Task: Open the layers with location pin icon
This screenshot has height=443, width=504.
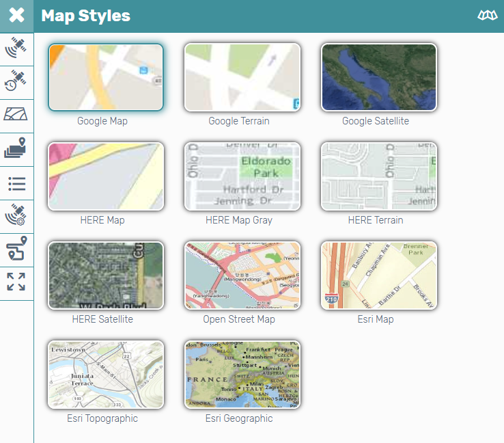Action: [x=15, y=148]
